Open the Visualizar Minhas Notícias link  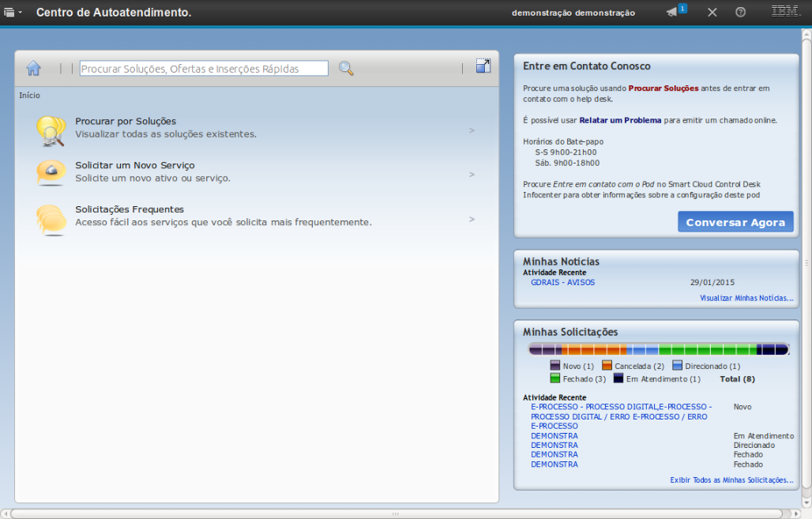[746, 298]
